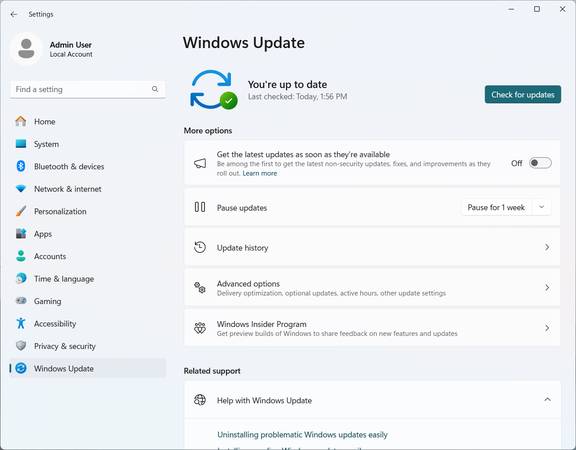576x450 pixels.
Task: Toggle the get latest updates switch
Action: (x=540, y=163)
